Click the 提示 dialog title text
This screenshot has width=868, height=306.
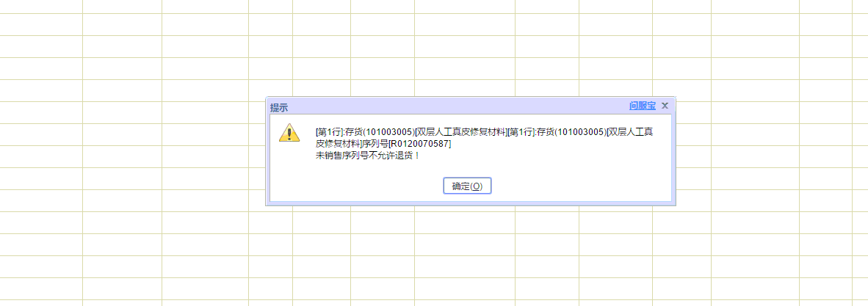[x=279, y=107]
